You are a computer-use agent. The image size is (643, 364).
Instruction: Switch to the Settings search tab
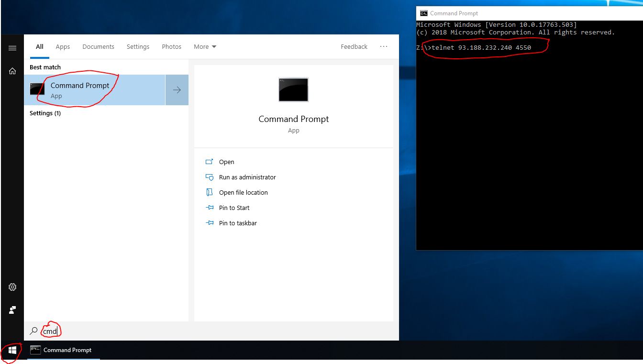point(138,46)
